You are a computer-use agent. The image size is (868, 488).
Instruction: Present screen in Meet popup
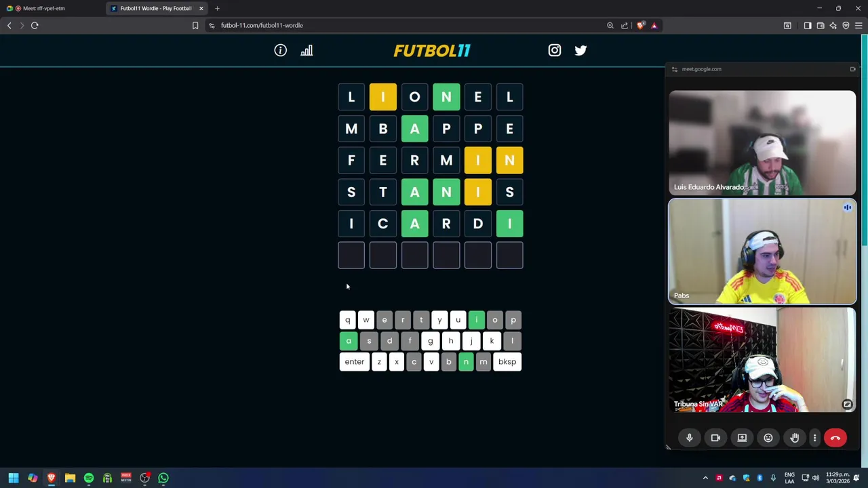click(742, 438)
